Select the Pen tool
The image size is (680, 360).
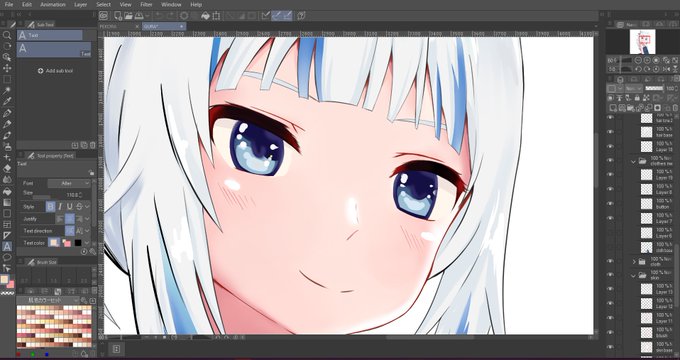click(7, 113)
